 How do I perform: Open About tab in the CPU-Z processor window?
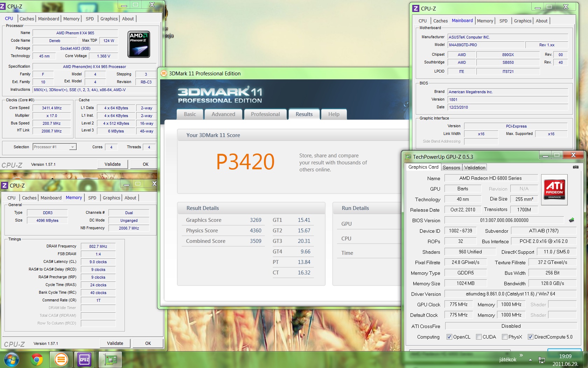[128, 19]
